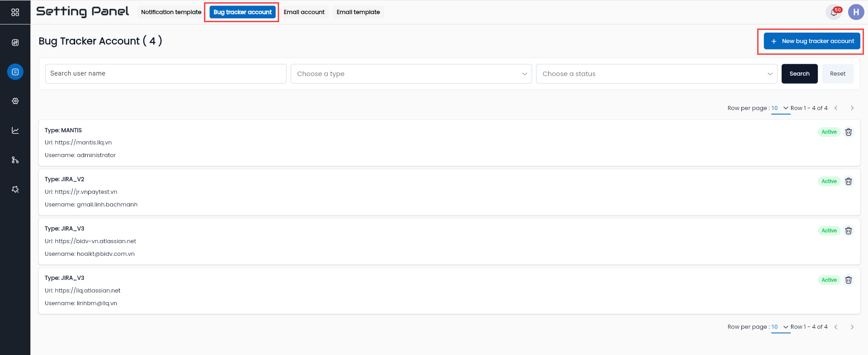Open the analytics chart sidebar icon
The width and height of the screenshot is (868, 355).
(x=15, y=130)
